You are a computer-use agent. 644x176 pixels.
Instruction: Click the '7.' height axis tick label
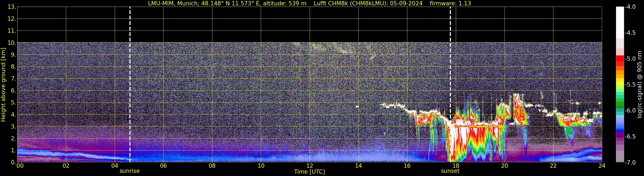click(13, 79)
